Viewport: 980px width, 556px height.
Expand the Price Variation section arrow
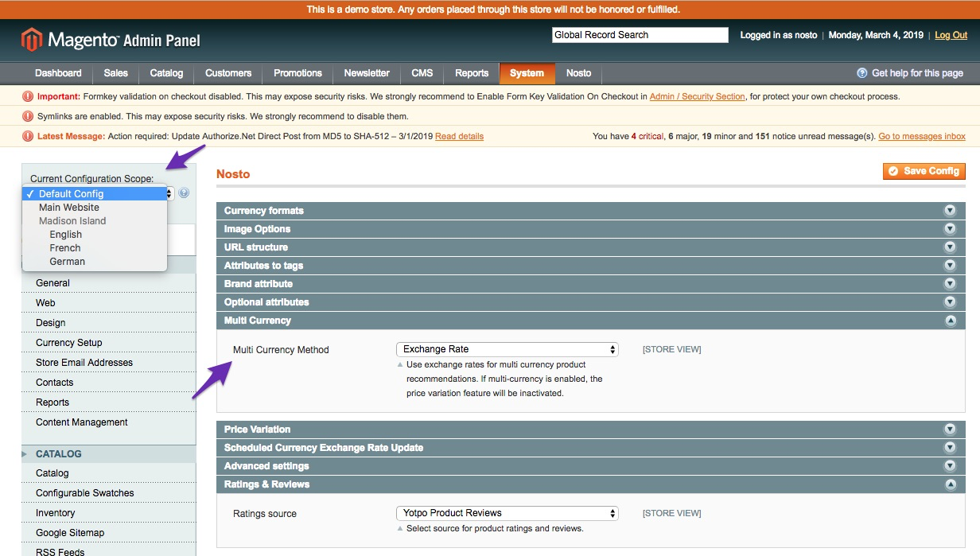coord(949,430)
